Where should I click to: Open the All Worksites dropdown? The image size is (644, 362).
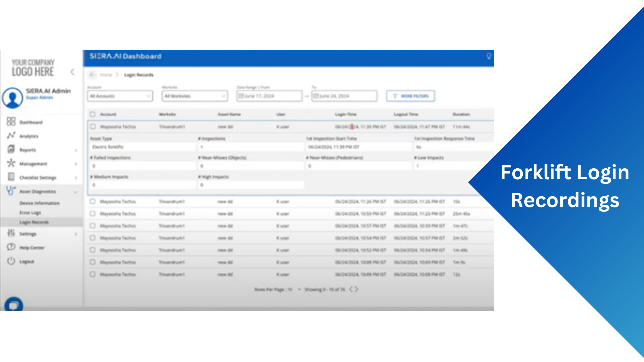tap(195, 96)
